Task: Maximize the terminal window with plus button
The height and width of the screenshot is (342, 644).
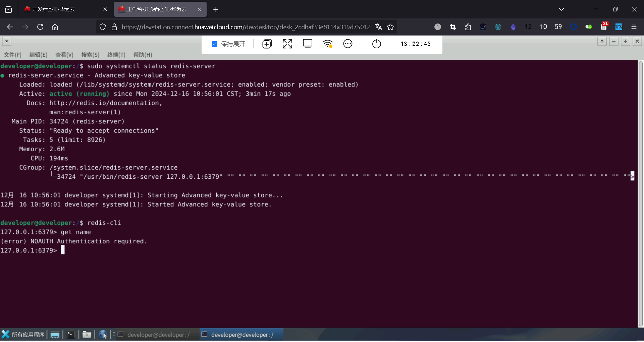Action: point(626,41)
